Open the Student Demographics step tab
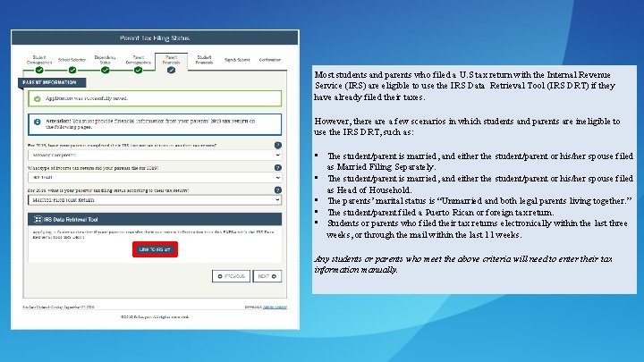 [39, 60]
